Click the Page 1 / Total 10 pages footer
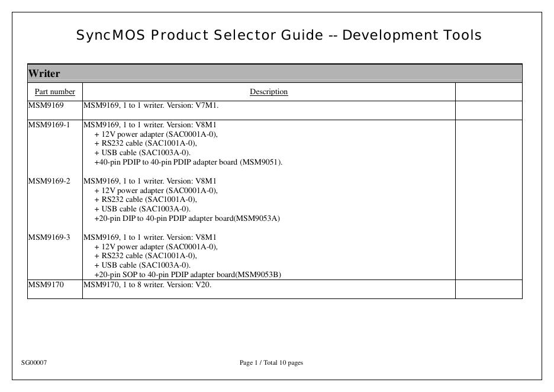554x392 pixels. pos(271,362)
